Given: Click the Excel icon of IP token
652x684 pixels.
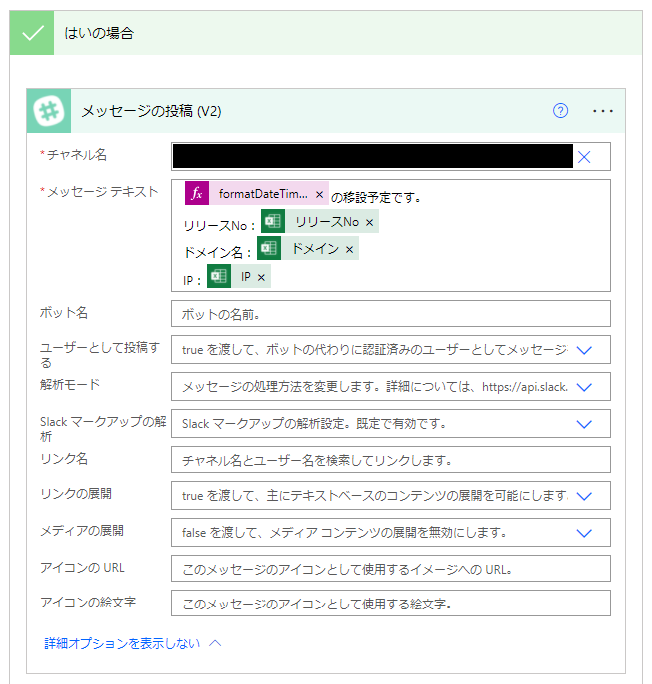Looking at the screenshot, I should click(x=218, y=276).
